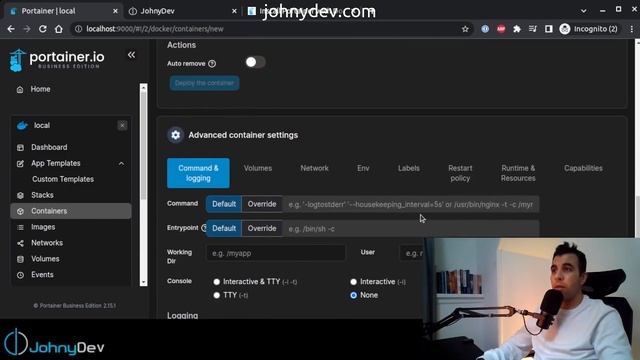Toggle the browser side panel icon

click(549, 29)
